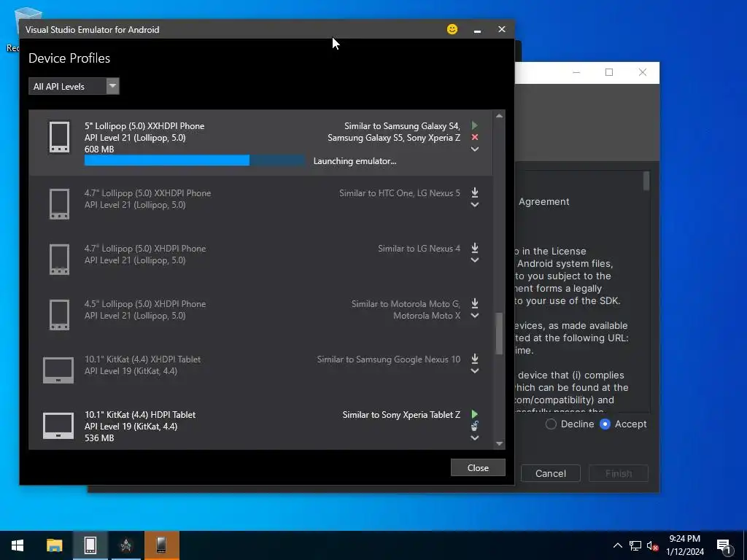Click the Visual Studio Emulator taskbar icon
This screenshot has height=560, width=747.
click(90, 545)
